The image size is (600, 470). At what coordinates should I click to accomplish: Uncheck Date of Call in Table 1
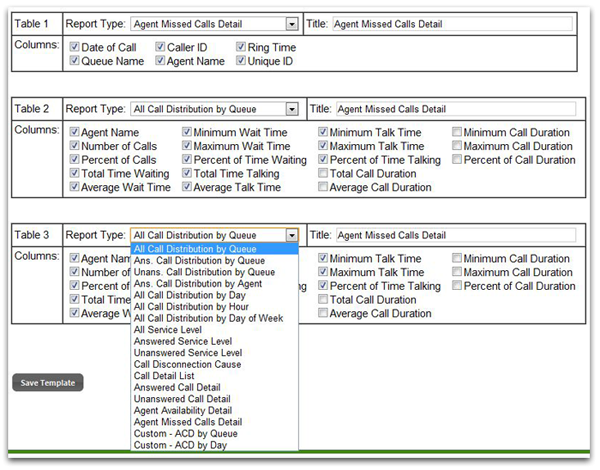point(74,47)
